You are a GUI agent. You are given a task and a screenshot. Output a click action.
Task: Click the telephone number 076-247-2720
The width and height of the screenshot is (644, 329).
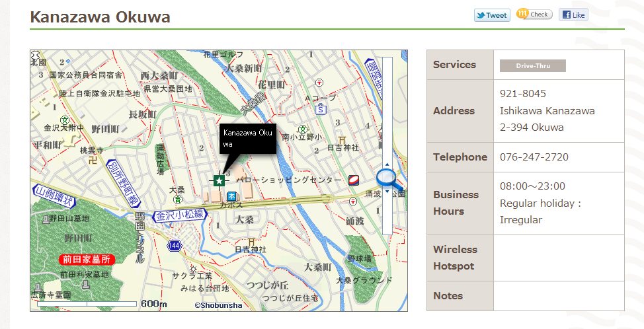pyautogui.click(x=534, y=157)
